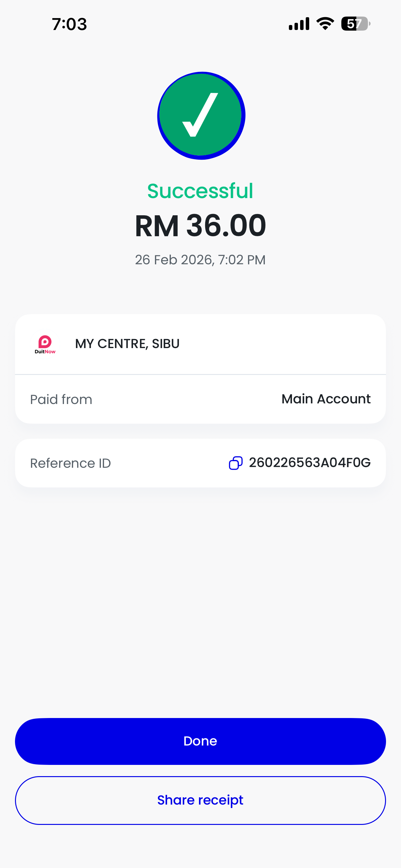The image size is (401, 868).
Task: Tap the Reference ID label
Action: (x=70, y=463)
